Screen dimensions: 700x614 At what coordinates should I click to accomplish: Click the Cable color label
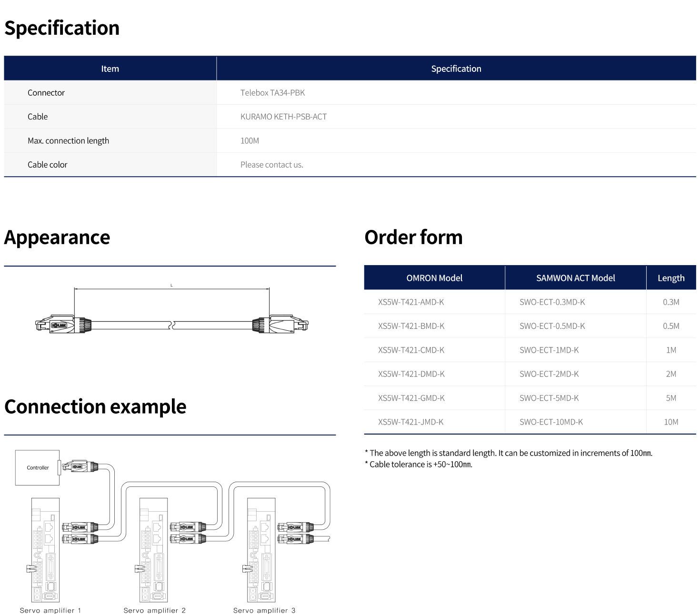coord(47,165)
